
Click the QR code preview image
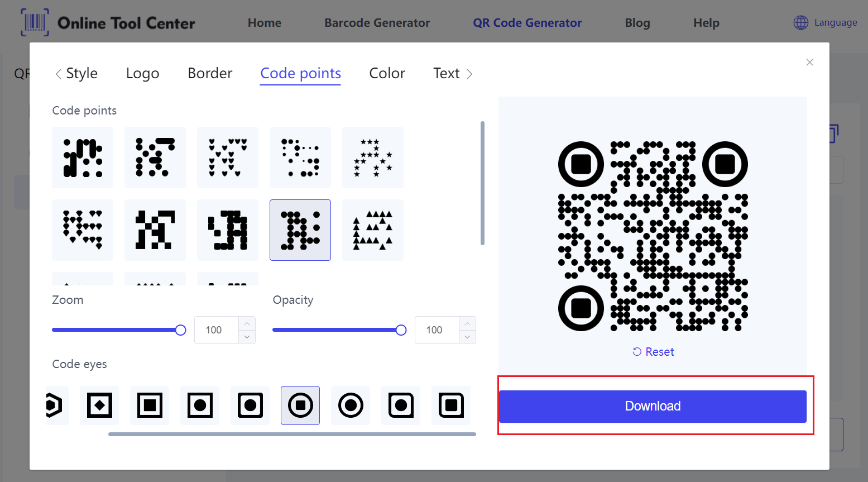click(x=653, y=236)
